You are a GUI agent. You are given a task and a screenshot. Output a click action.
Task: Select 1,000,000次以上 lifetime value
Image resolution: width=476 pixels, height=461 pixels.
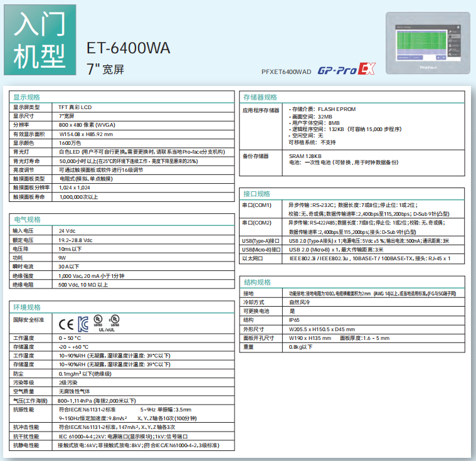[78, 197]
